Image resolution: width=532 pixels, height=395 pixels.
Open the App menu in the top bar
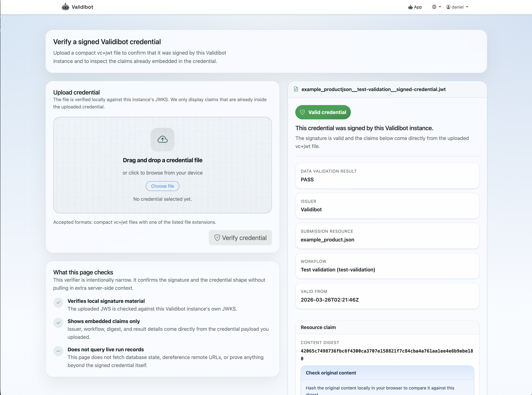coord(415,7)
